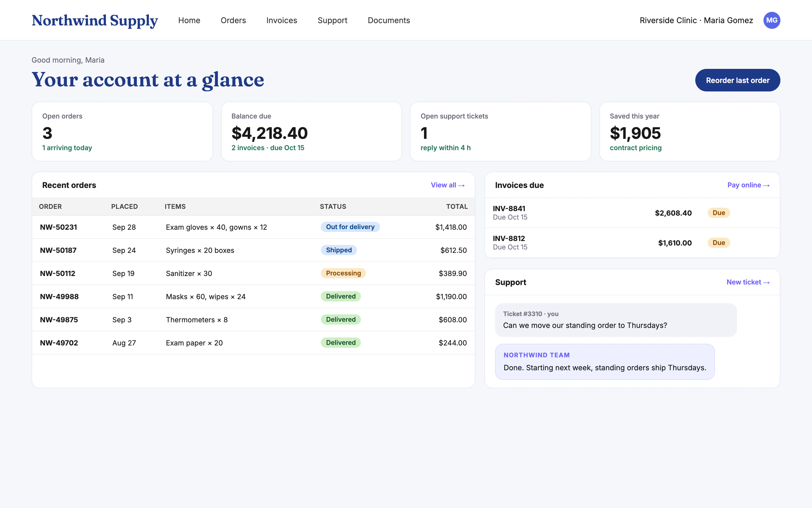This screenshot has width=812, height=508.
Task: Click the Due badge on INV-8841
Action: pyautogui.click(x=718, y=213)
